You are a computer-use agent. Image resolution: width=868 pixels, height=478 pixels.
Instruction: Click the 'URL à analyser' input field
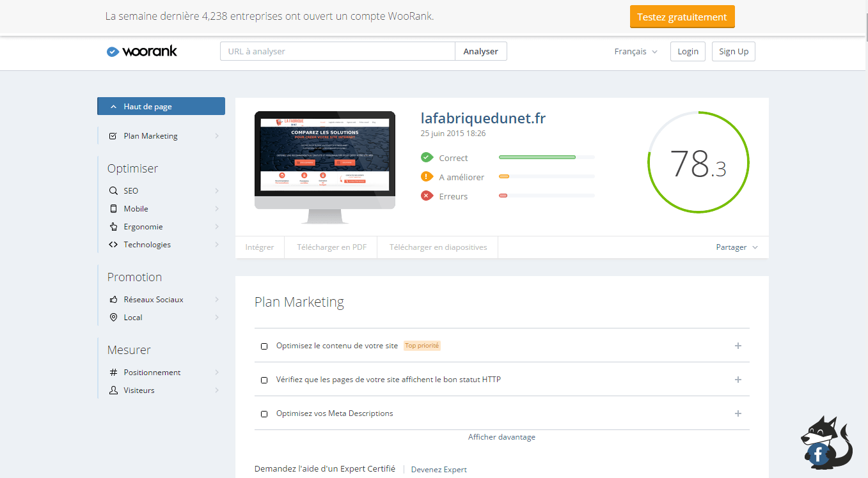(337, 52)
